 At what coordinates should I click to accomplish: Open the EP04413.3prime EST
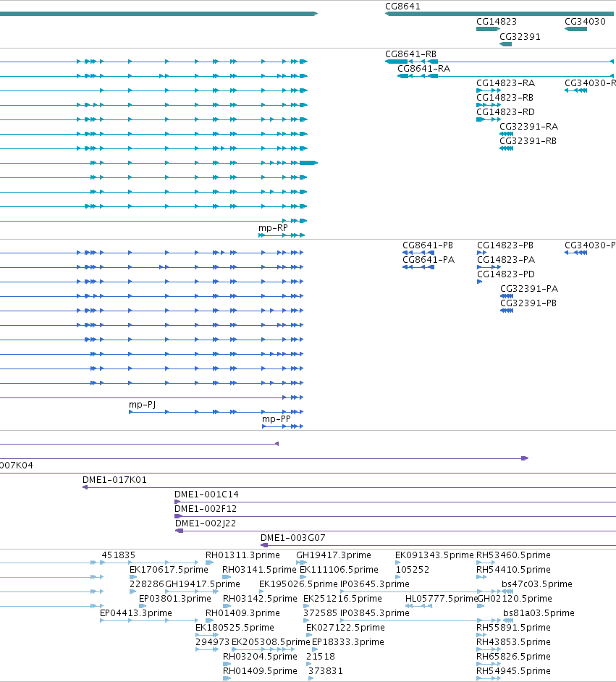point(149,620)
